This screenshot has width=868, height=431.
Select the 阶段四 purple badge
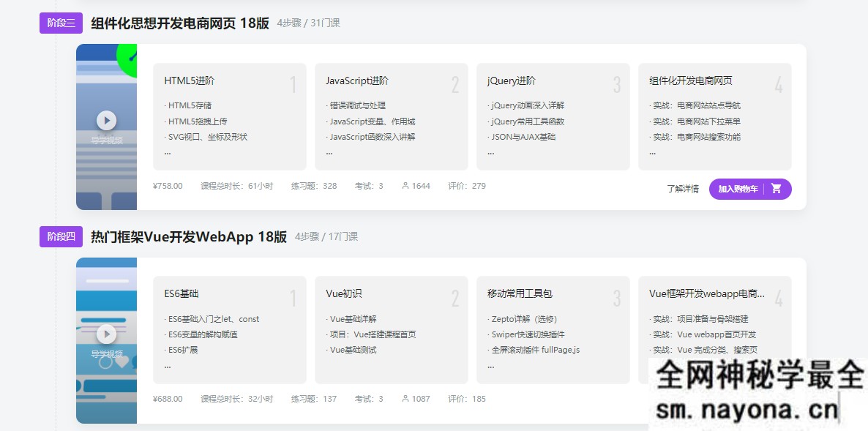61,236
